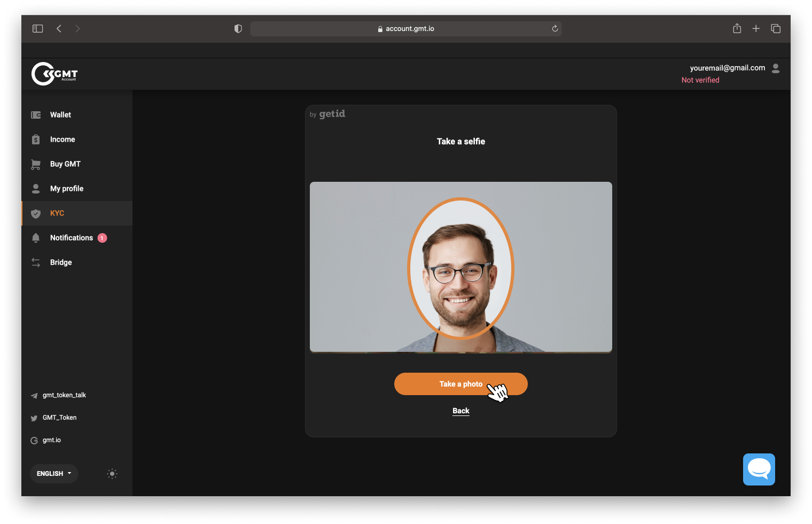812x524 pixels.
Task: Reload the page
Action: click(555, 29)
